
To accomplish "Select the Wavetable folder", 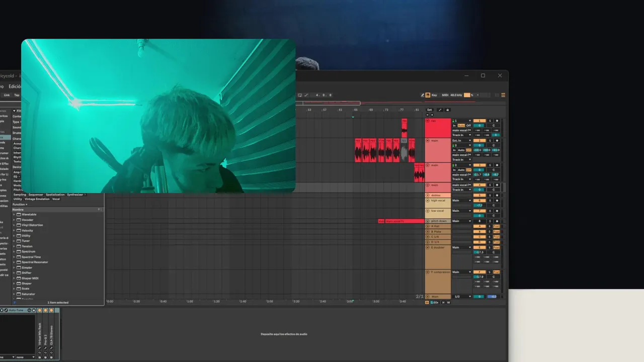I will tap(29, 215).
